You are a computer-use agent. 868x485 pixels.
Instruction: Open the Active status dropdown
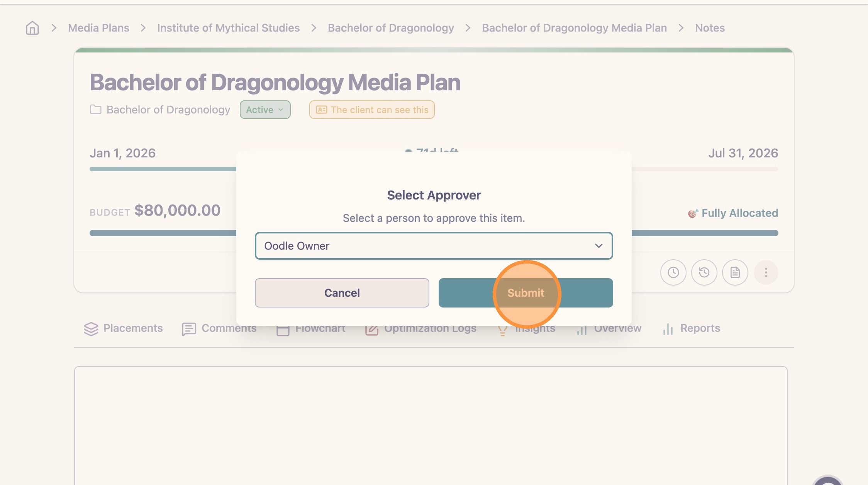pyautogui.click(x=265, y=110)
